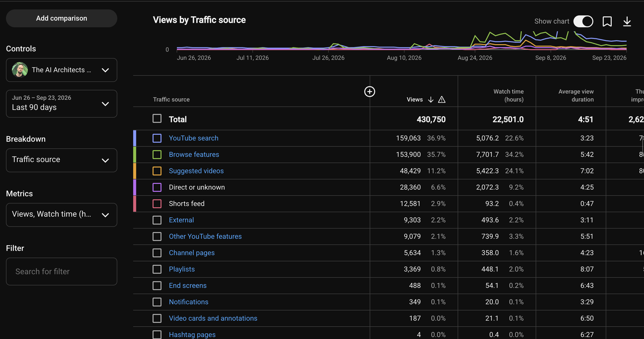Open the YouTube search traffic source link
The image size is (644, 339).
194,138
